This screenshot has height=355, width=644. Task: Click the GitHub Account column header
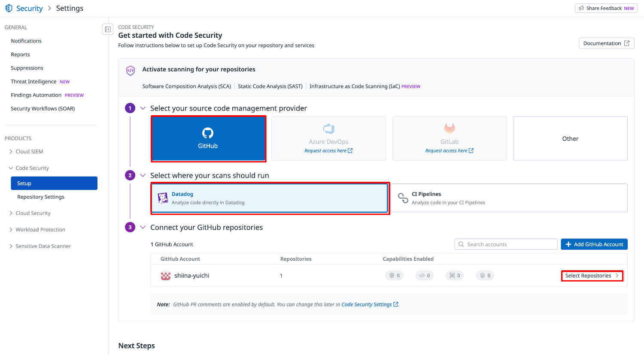tap(180, 259)
